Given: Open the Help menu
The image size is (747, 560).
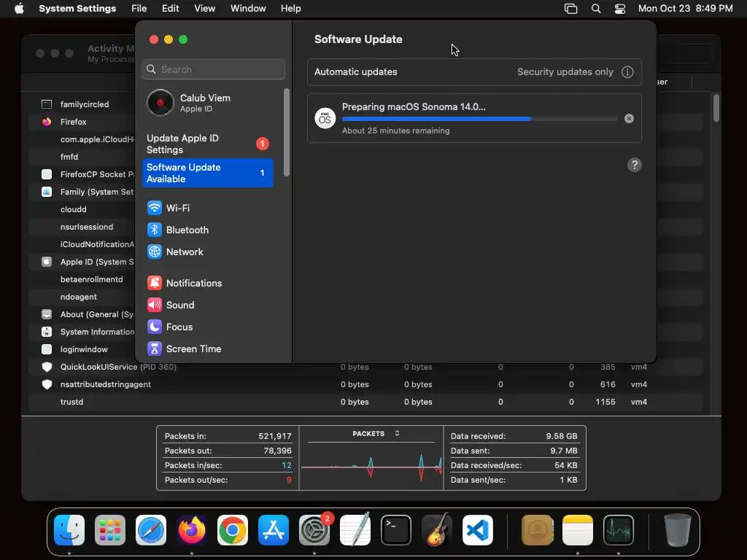Looking at the screenshot, I should tap(290, 9).
